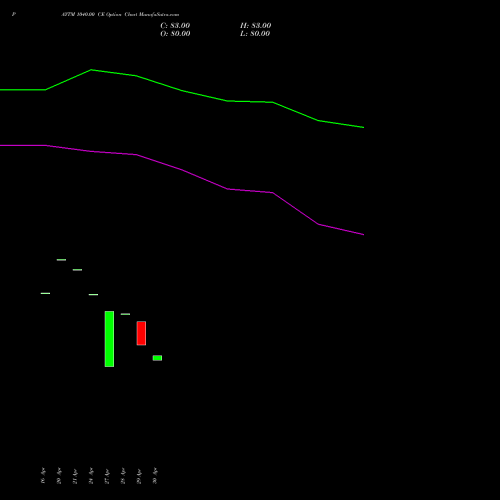Click the red candle for 29 Apr
This screenshot has height=500, width=500.
[141, 333]
